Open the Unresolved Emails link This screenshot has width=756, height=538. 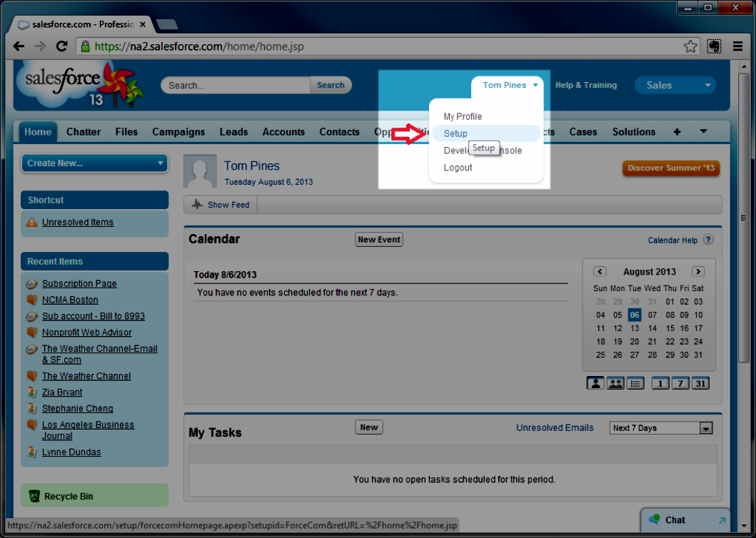[555, 427]
